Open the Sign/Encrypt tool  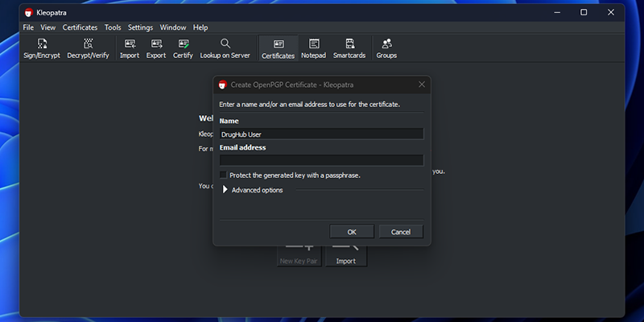tap(42, 48)
